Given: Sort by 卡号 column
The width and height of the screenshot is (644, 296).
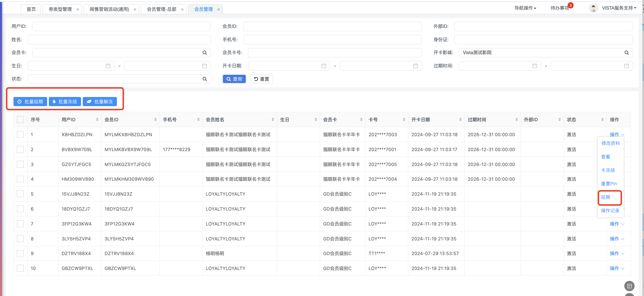Looking at the screenshot, I should 404,120.
